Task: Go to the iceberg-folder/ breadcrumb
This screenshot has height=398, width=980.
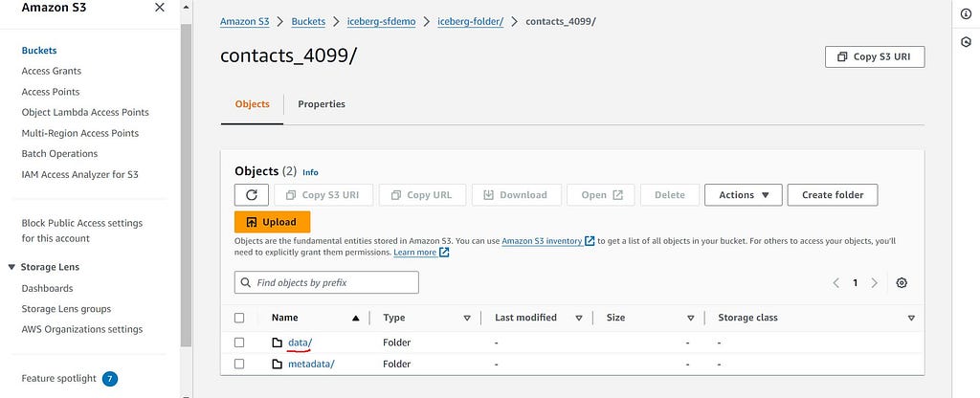Action: [x=471, y=21]
